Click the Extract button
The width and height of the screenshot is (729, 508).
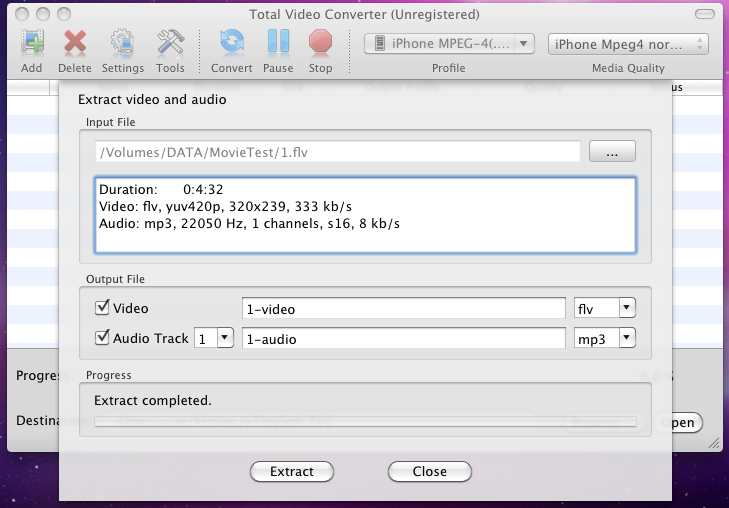[292, 471]
